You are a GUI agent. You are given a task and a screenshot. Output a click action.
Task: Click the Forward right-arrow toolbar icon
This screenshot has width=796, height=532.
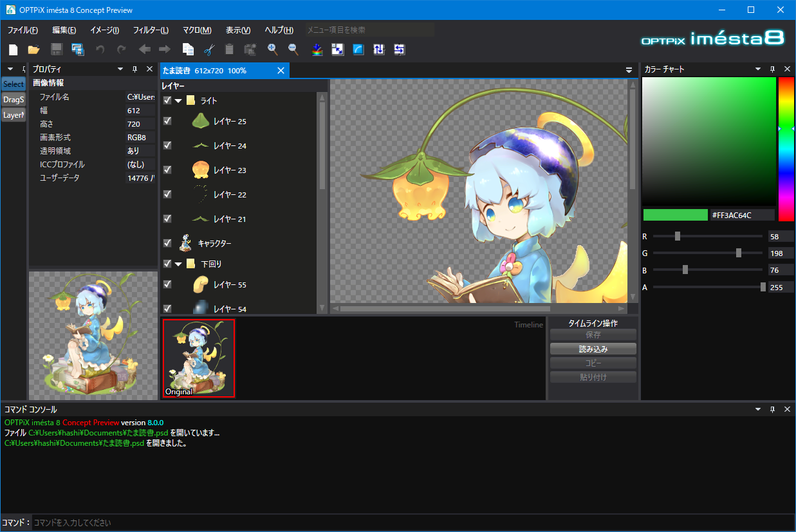[165, 50]
